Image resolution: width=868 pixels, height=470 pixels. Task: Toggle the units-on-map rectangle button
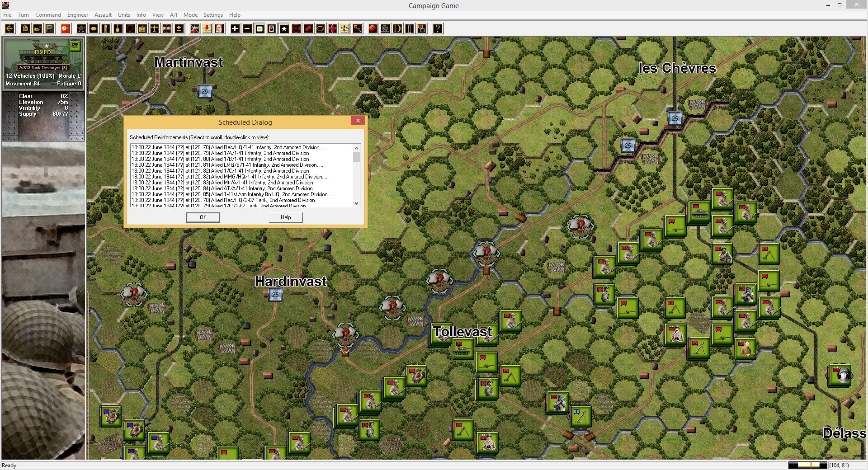click(259, 28)
